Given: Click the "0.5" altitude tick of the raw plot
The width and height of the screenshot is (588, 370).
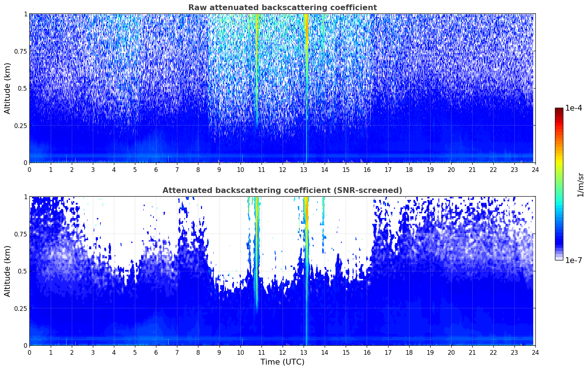Looking at the screenshot, I should coord(22,88).
